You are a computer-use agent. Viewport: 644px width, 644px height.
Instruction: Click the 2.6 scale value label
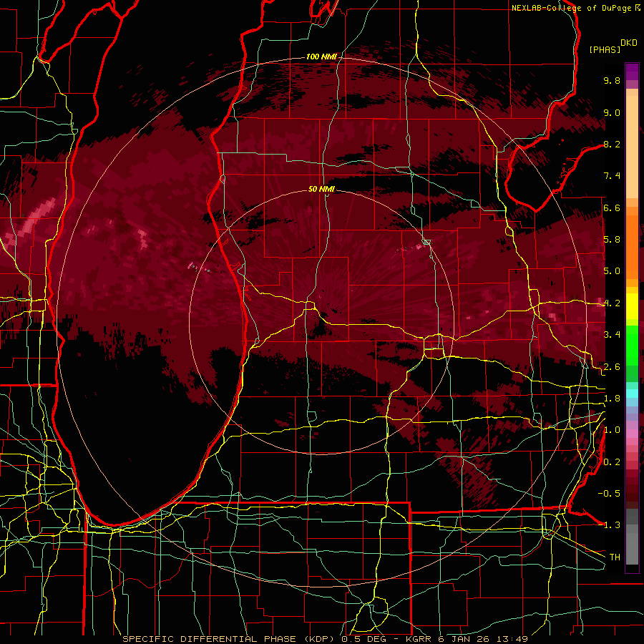coord(612,367)
